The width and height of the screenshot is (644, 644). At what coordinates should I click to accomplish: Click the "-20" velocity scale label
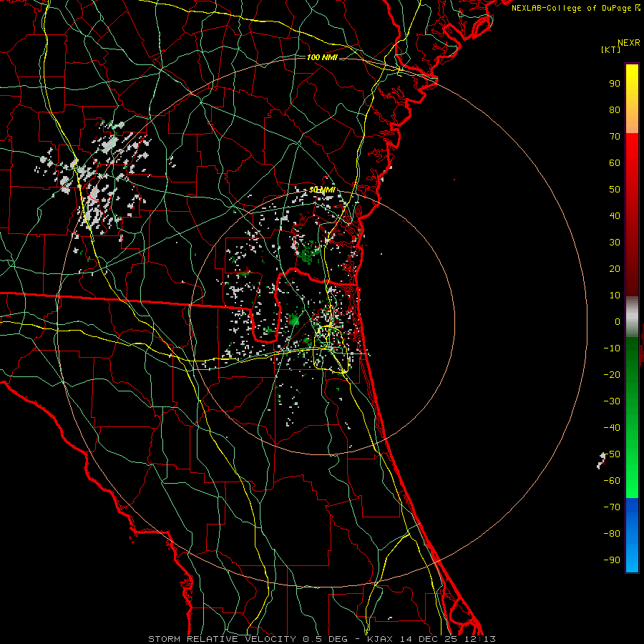(612, 375)
